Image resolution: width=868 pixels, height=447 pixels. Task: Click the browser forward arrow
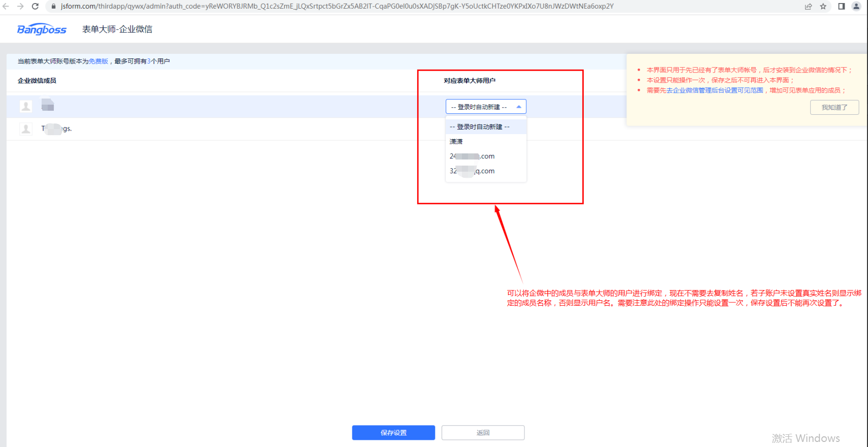click(20, 7)
